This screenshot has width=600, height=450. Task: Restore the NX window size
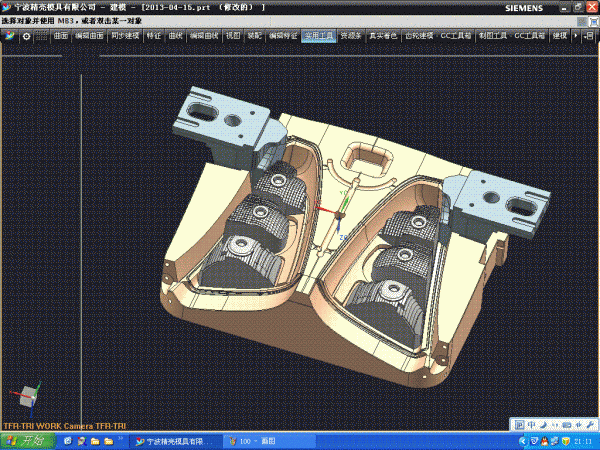(578, 7)
